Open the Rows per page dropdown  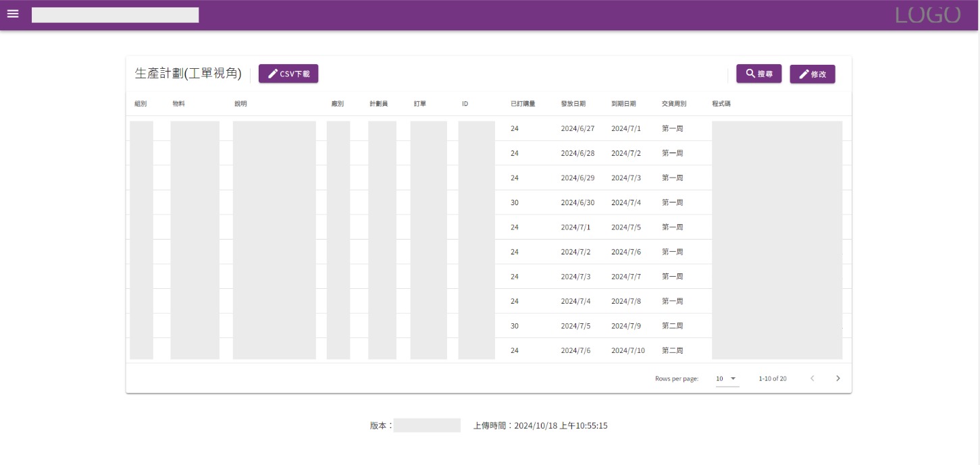(x=727, y=379)
